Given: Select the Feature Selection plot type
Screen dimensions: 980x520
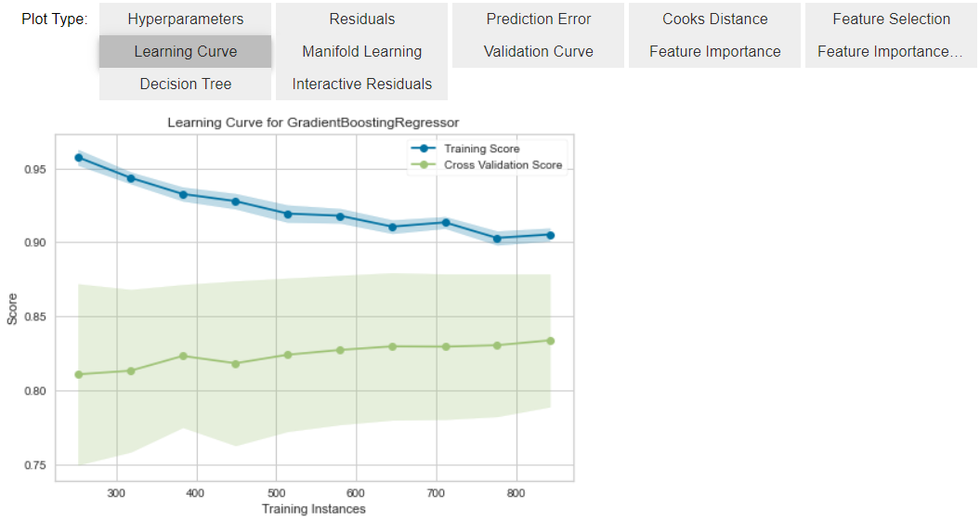Looking at the screenshot, I should pos(891,19).
